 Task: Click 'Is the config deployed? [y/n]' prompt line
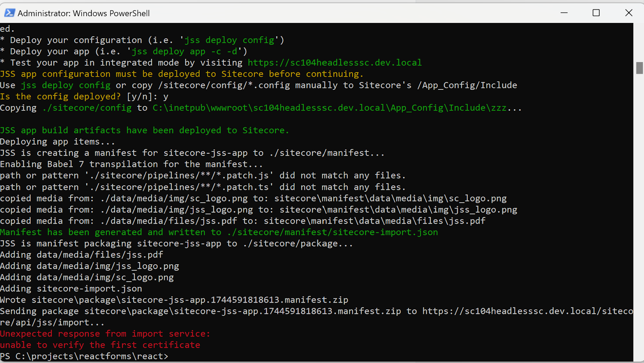pyautogui.click(x=84, y=97)
